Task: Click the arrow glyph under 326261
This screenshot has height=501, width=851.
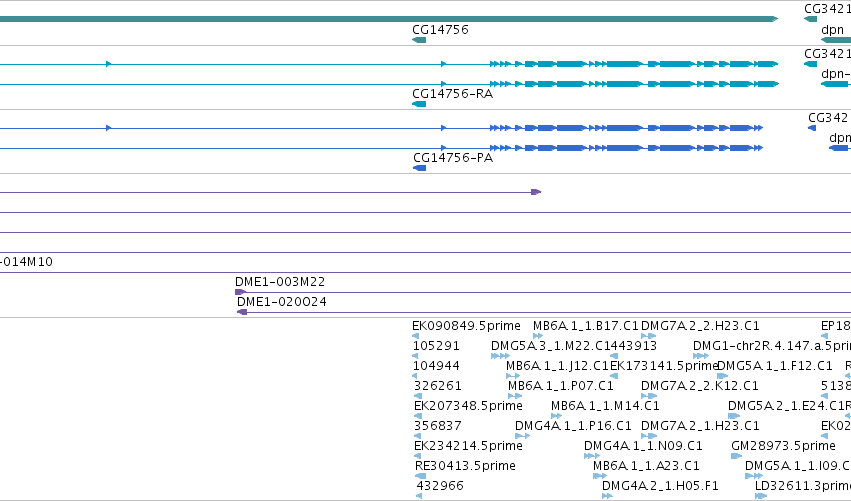Action: coord(418,396)
